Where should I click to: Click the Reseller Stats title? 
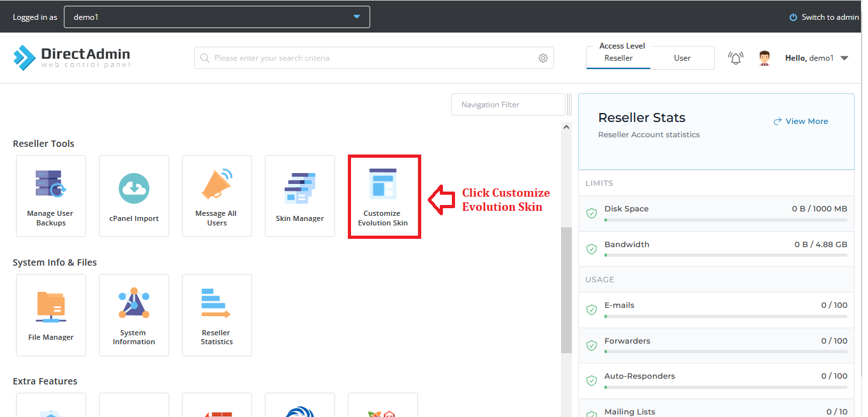pos(641,118)
